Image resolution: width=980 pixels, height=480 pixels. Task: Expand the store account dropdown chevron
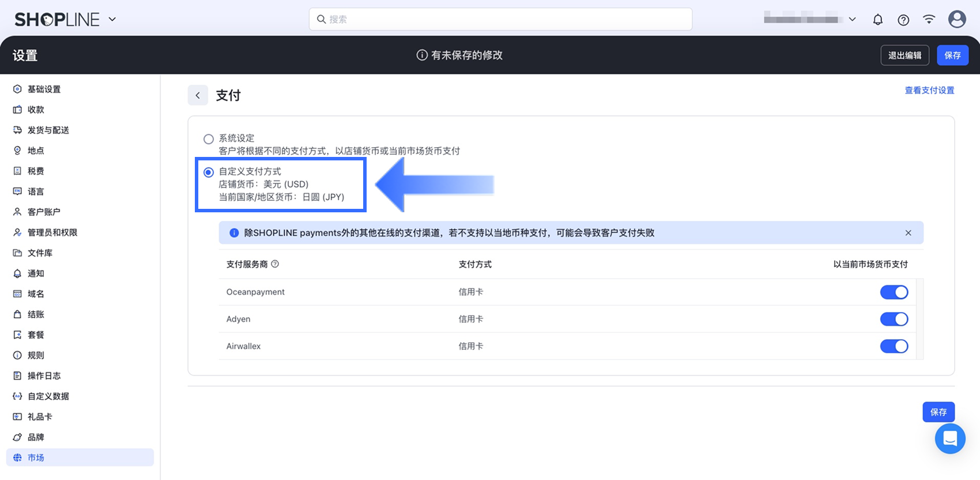coord(852,20)
